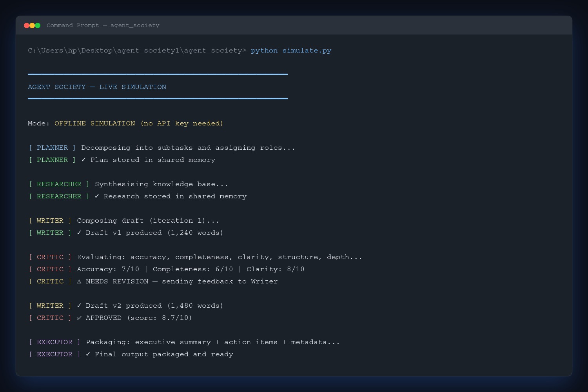Click 'Draft v2 produced (1,480 words)' line
The image size is (588, 392).
click(x=154, y=306)
